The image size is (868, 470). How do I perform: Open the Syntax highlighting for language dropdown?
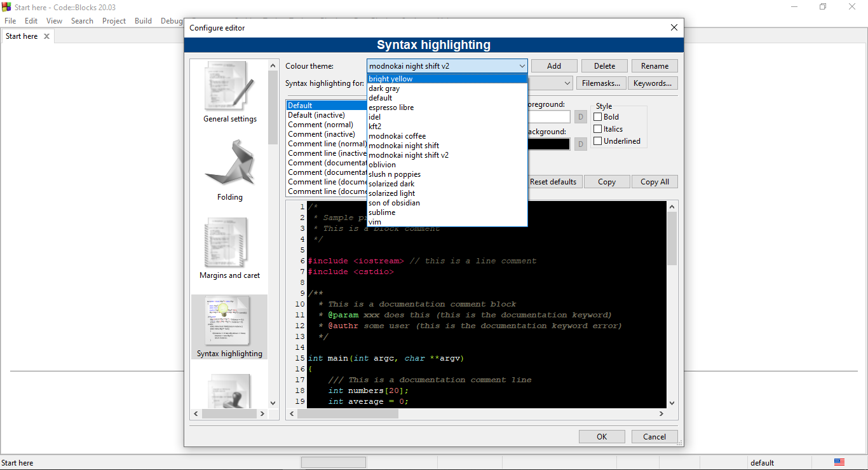(x=567, y=83)
